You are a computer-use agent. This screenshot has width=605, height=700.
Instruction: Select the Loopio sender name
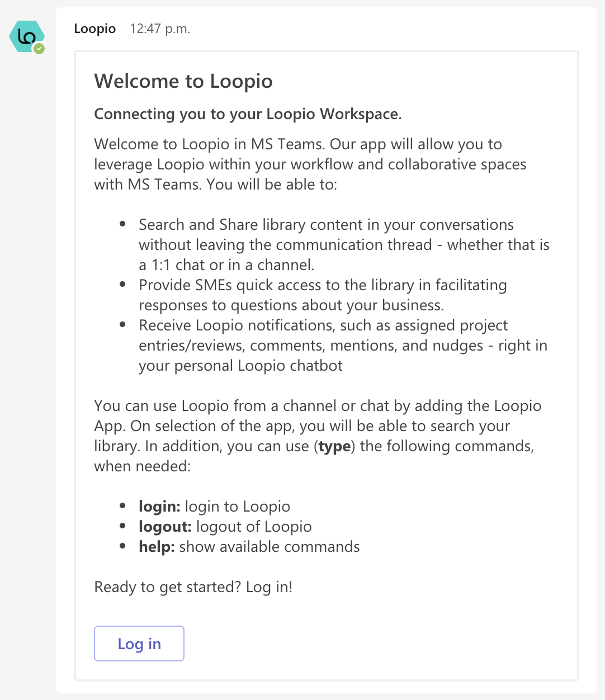[94, 29]
